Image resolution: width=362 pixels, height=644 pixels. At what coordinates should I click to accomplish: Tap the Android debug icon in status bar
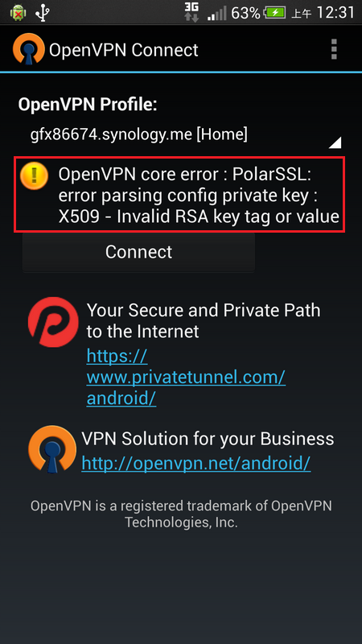[18, 12]
